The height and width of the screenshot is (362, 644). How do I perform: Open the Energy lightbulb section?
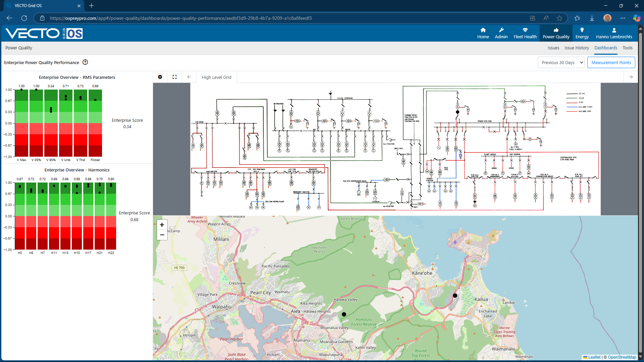click(x=582, y=33)
